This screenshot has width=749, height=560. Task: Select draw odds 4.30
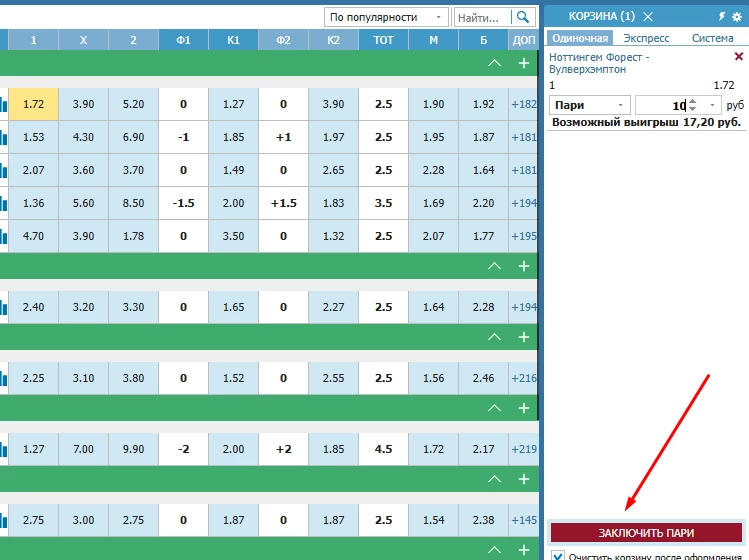(x=84, y=137)
